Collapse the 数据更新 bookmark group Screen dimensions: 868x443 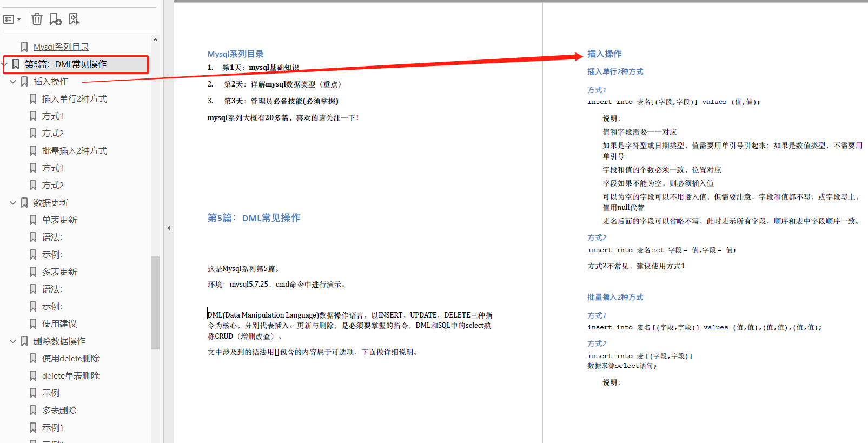point(13,203)
